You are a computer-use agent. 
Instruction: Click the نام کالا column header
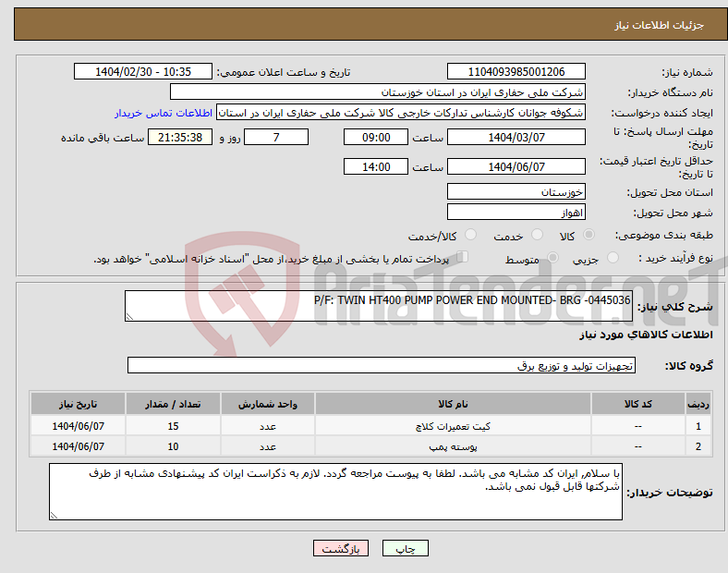tap(453, 404)
